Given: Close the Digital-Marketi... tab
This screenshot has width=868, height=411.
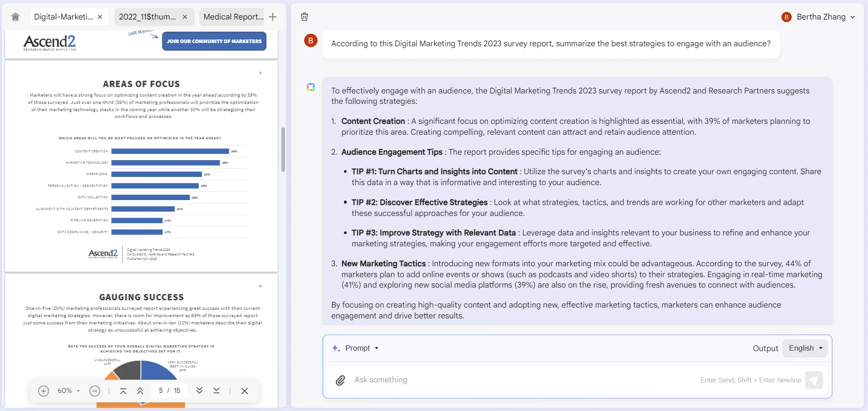Looking at the screenshot, I should [100, 17].
